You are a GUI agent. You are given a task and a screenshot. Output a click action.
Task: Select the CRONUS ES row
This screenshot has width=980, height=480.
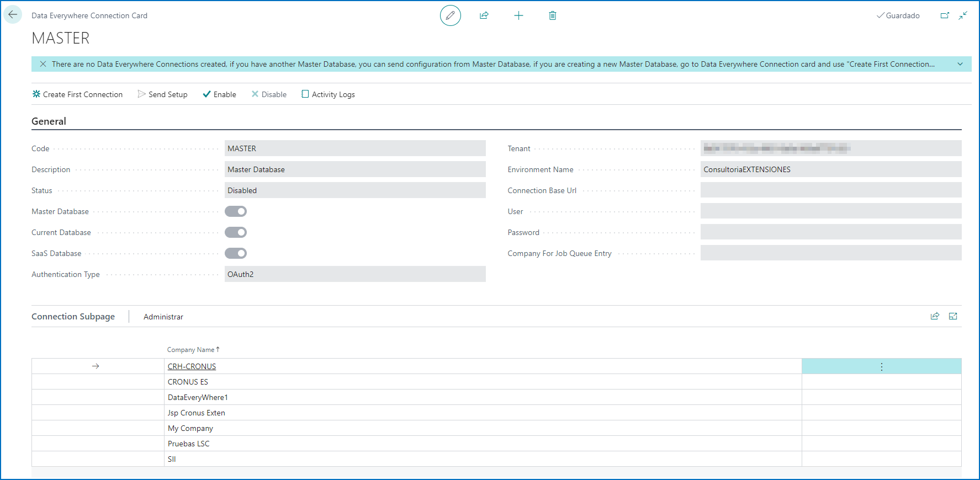click(x=496, y=382)
